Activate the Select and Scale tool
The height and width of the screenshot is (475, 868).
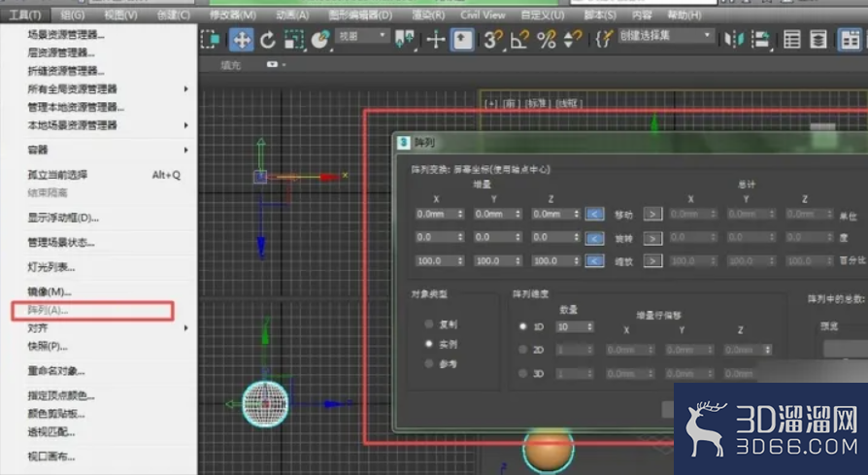[x=294, y=39]
